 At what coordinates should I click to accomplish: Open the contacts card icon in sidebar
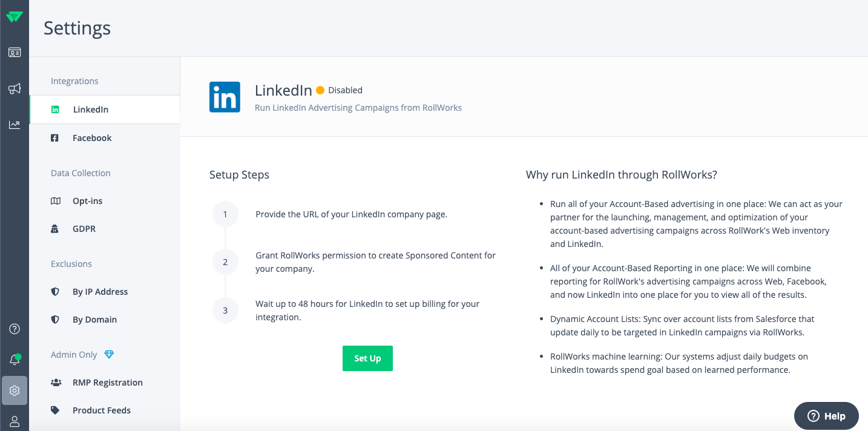pos(15,53)
